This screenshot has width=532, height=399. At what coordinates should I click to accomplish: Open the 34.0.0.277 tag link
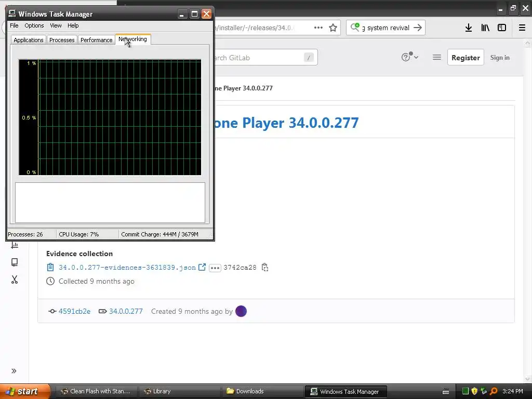coord(126,312)
